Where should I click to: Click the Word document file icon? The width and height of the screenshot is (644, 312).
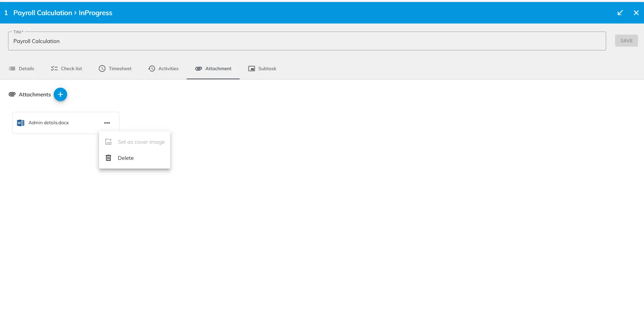(x=20, y=123)
